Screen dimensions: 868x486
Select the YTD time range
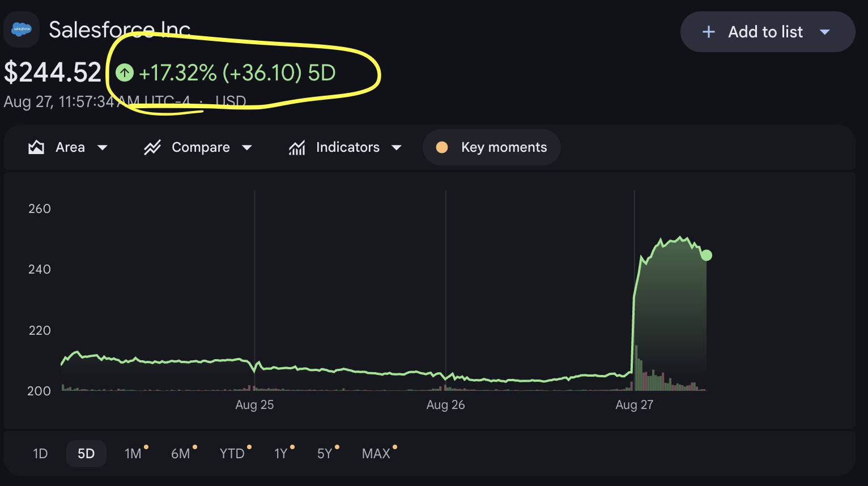pyautogui.click(x=232, y=454)
